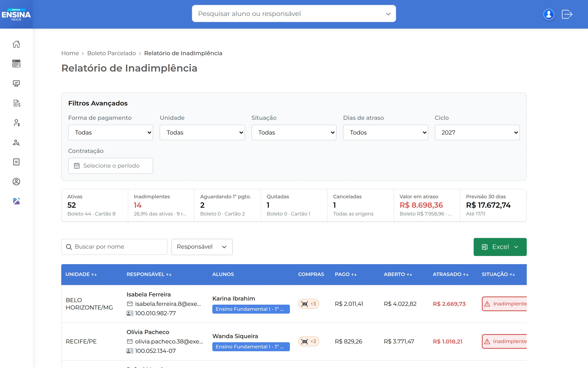The width and height of the screenshot is (588, 368).
Task: Click the boleto x3 badge for Isabela Ferreira
Action: click(x=308, y=304)
